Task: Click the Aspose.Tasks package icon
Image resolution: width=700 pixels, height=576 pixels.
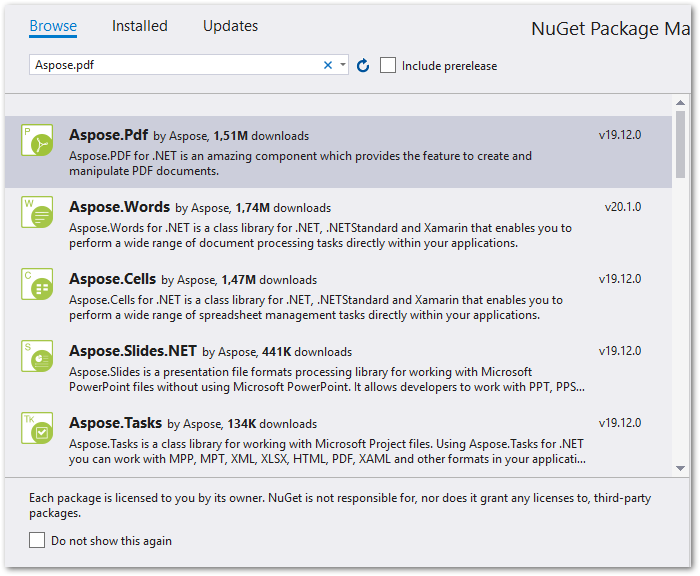Action: (37, 428)
